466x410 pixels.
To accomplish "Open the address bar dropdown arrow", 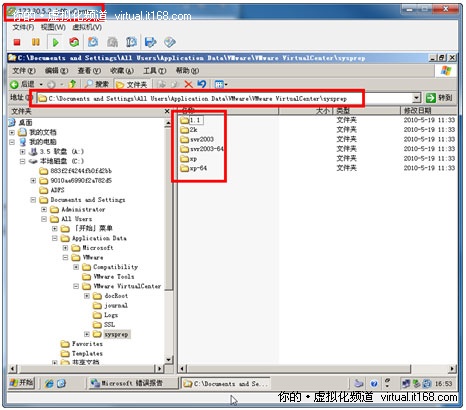I will click(x=416, y=98).
